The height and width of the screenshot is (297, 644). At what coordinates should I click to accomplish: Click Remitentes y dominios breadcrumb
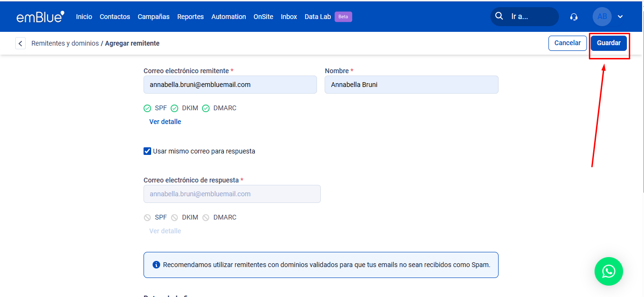pyautogui.click(x=65, y=43)
